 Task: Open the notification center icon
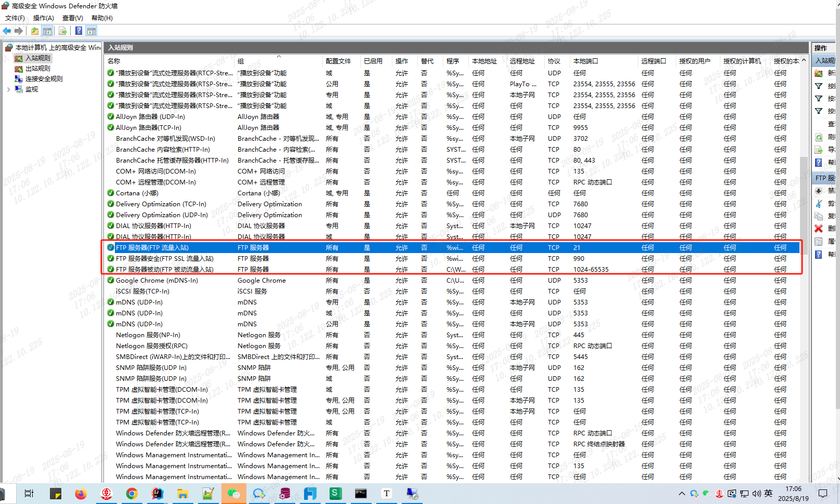(x=823, y=494)
